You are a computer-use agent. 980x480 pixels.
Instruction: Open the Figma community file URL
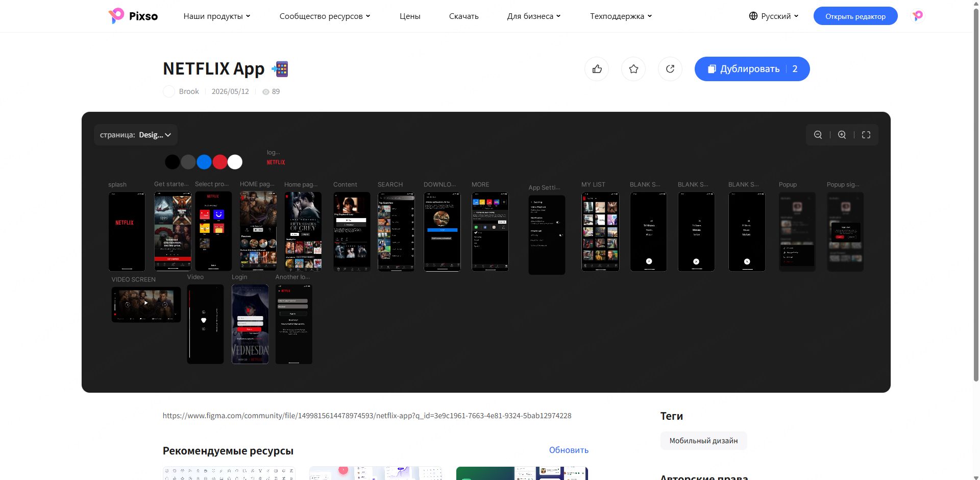click(x=367, y=416)
